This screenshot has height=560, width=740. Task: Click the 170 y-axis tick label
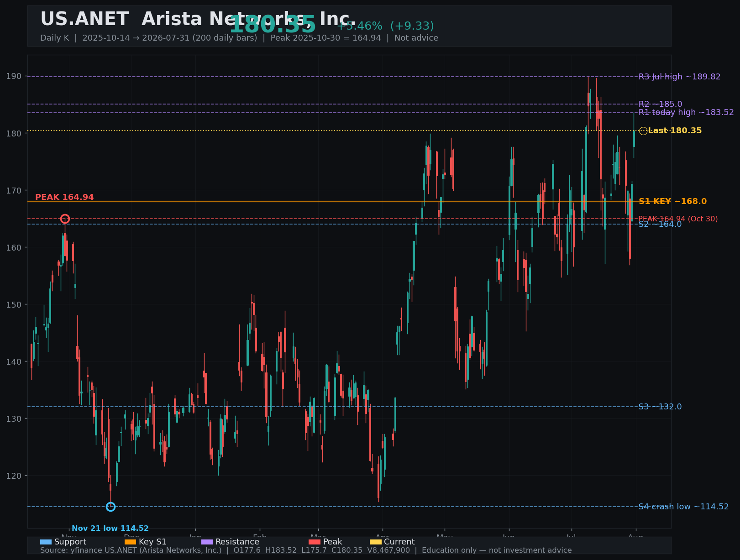[14, 190]
